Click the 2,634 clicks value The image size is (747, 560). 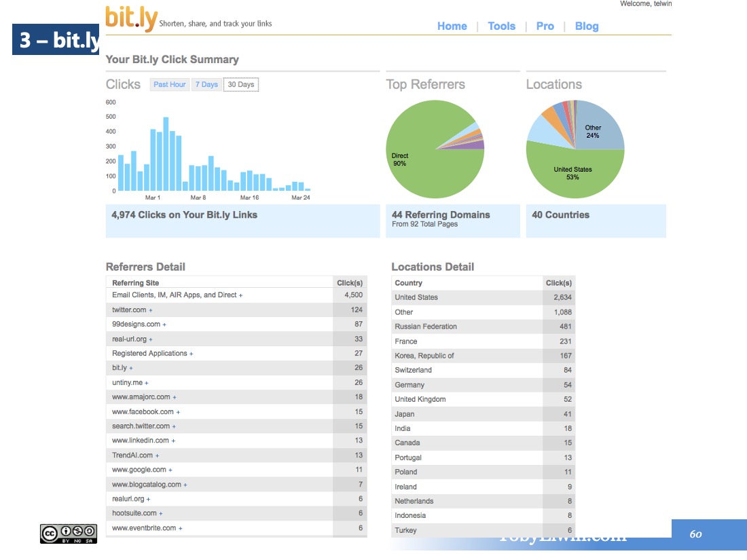click(563, 297)
